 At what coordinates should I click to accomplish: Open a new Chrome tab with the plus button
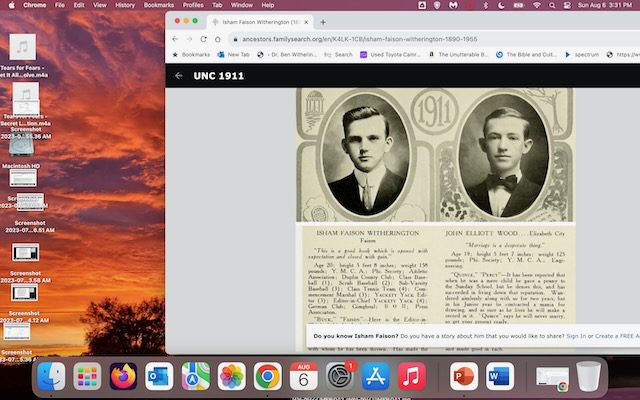(323, 22)
